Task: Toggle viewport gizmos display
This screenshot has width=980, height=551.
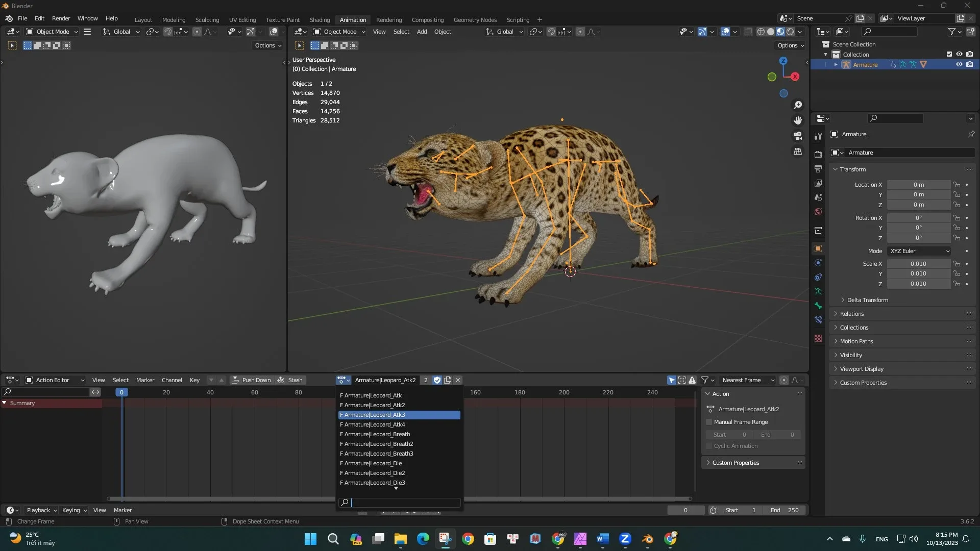Action: click(x=702, y=32)
